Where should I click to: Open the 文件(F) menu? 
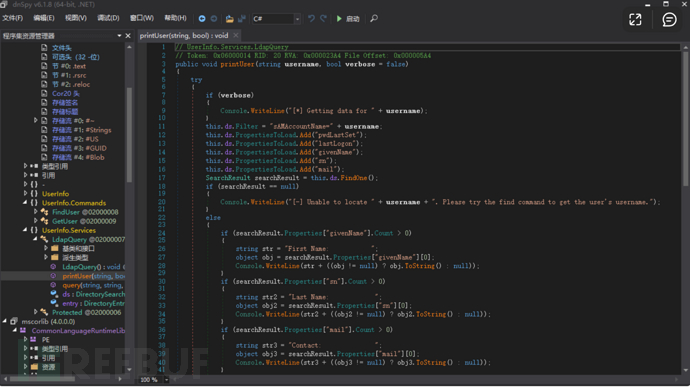[x=12, y=18]
